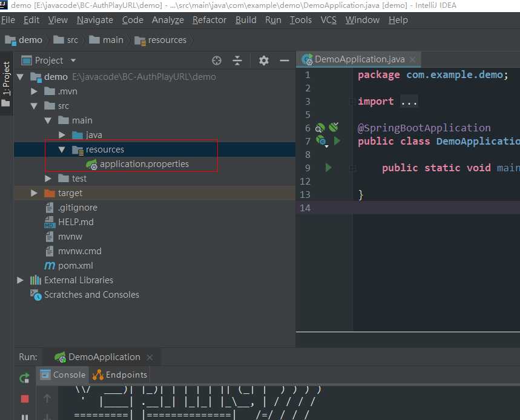520x420 pixels.
Task: Open the Project panel settings gear
Action: 263,61
